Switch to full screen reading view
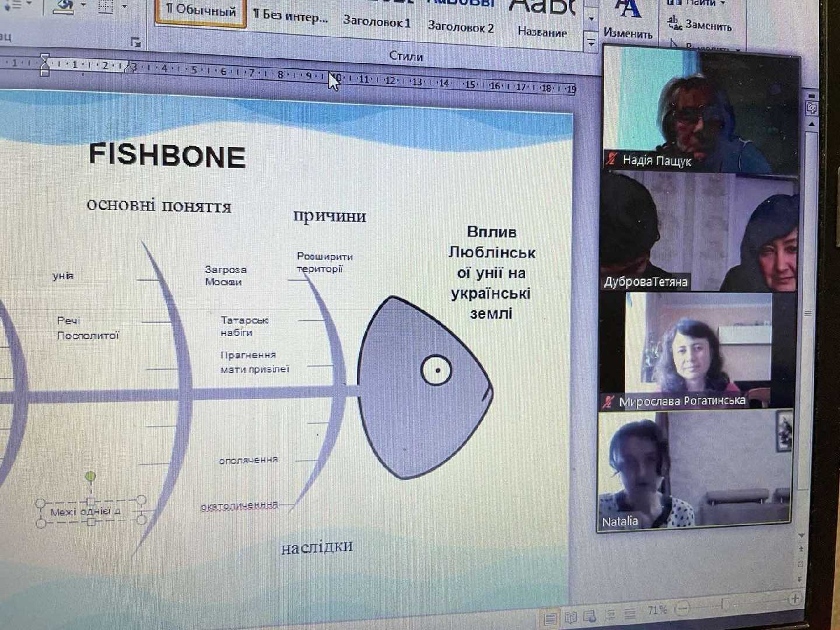The width and height of the screenshot is (840, 630). click(570, 618)
